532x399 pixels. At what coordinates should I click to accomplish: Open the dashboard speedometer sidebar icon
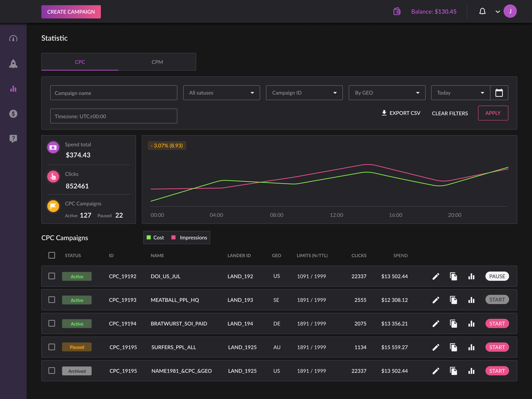pos(13,38)
